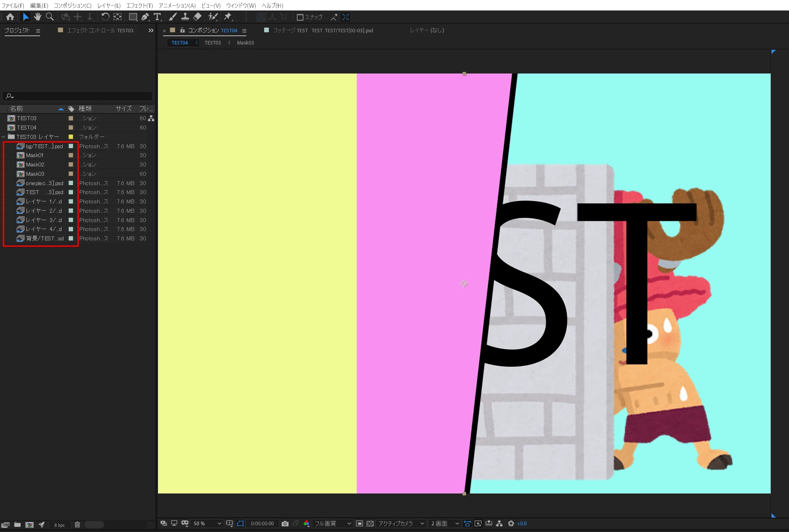Toggle the transparency grid button
789x532 pixels.
(370, 523)
